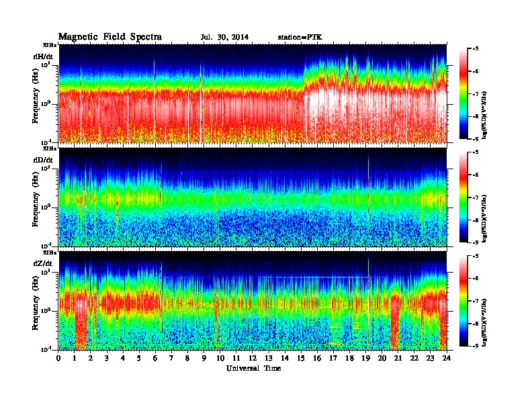Click hour 11 on the Universal Time axis
This screenshot has width=532, height=411.
point(236,359)
